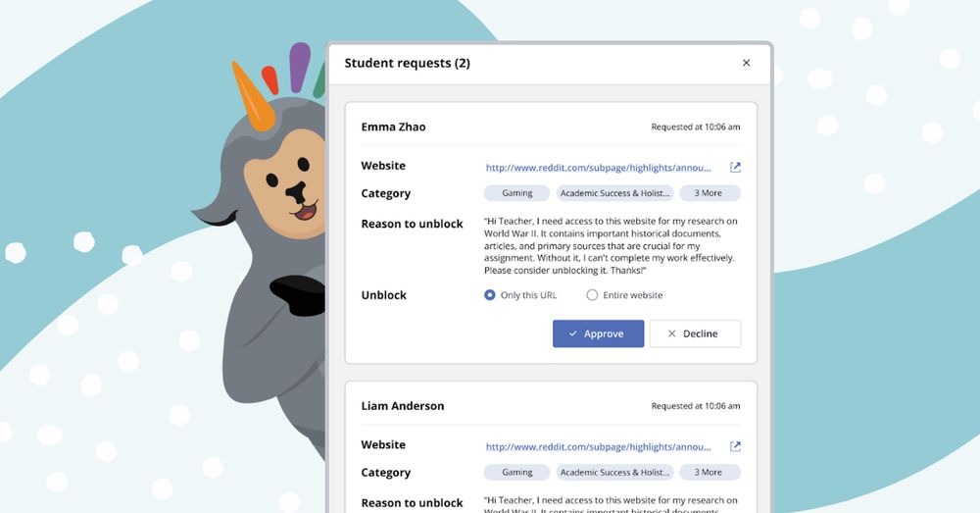Click Gaming category tag for Liam Anderson
The height and width of the screenshot is (513, 980).
[516, 473]
